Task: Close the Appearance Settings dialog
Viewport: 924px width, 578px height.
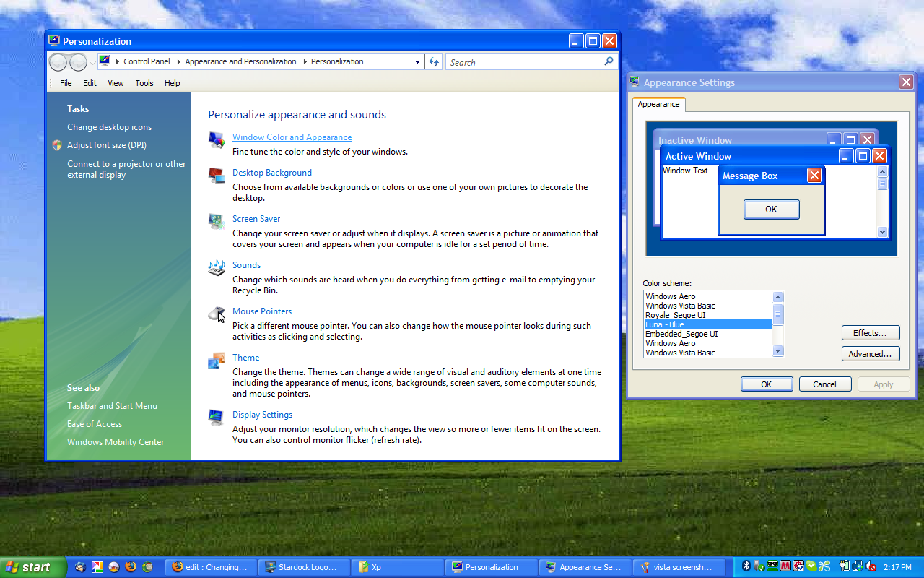Action: click(907, 82)
